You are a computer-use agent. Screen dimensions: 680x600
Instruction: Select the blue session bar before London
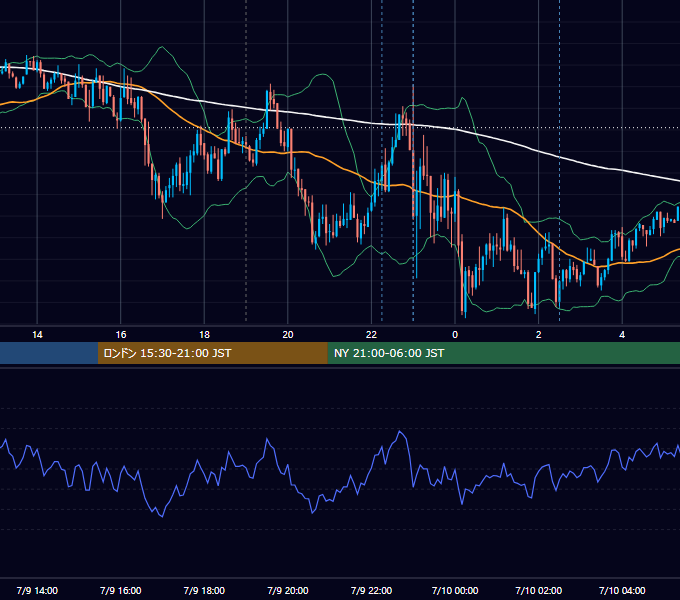[49, 353]
